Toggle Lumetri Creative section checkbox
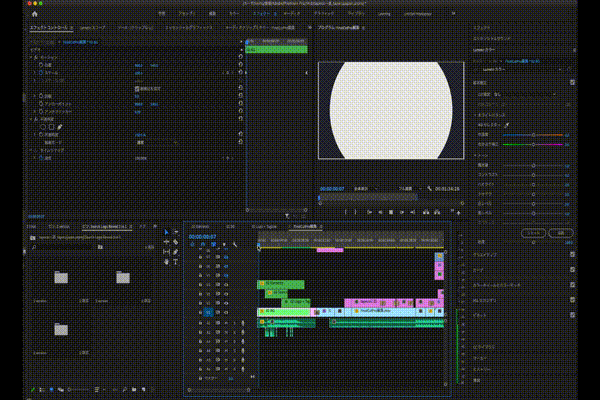Screen dimensions: 600x400 pyautogui.click(x=572, y=254)
